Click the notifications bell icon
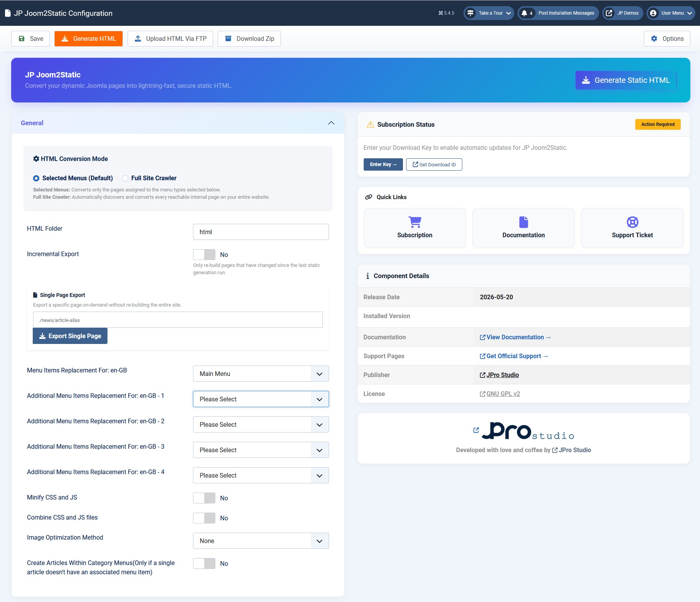This screenshot has height=602, width=700. point(524,13)
